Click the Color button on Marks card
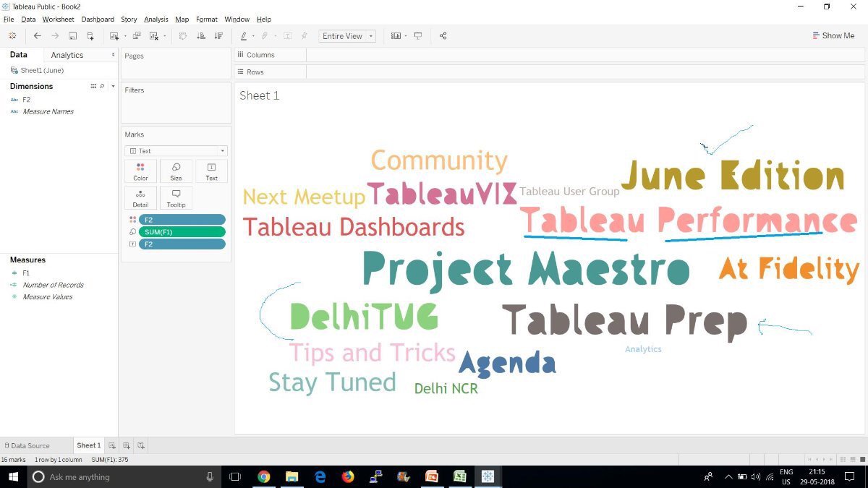This screenshot has height=488, width=868. 140,171
